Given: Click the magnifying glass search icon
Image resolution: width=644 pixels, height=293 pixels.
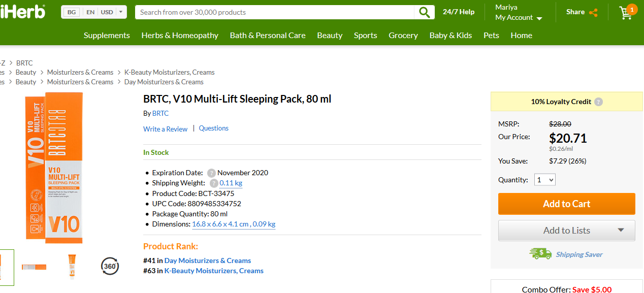Looking at the screenshot, I should pyautogui.click(x=424, y=12).
